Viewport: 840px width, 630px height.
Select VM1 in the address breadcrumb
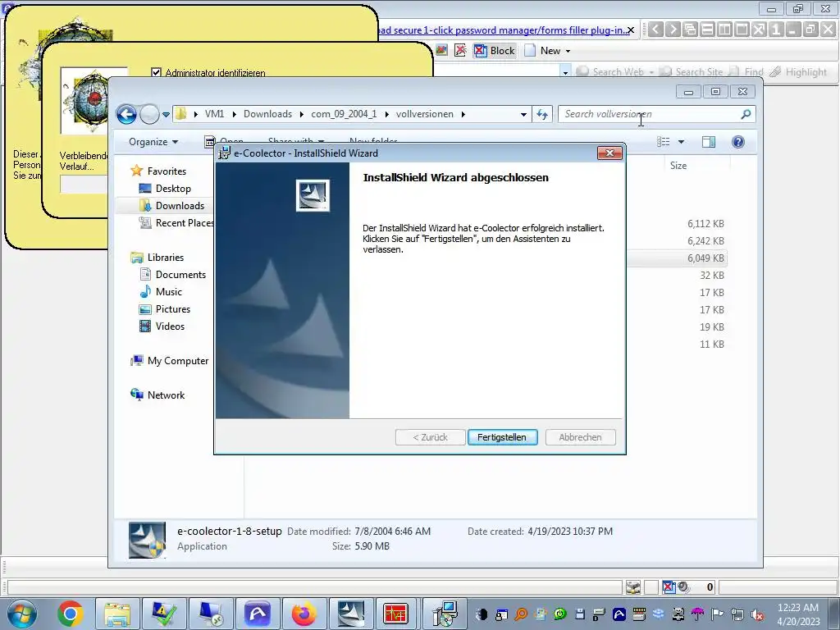tap(214, 114)
